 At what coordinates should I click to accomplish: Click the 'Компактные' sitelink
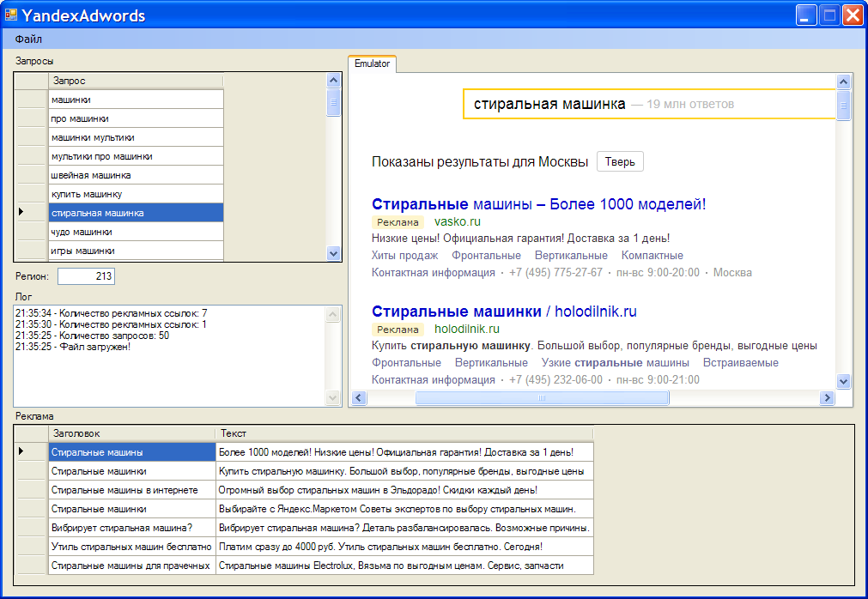[653, 256]
